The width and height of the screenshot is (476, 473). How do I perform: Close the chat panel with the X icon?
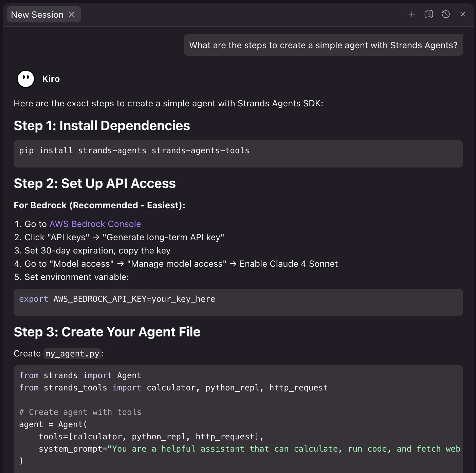click(463, 14)
